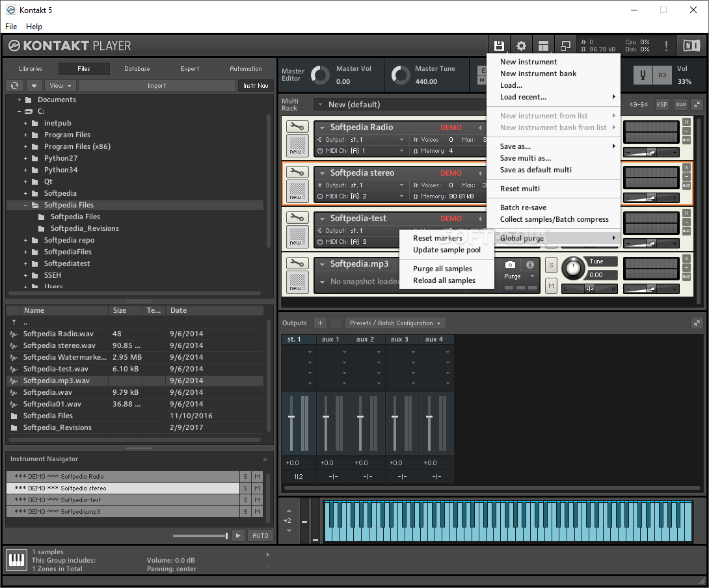Open Output dropdown of Softpedia stereo
Screen dimensions: 709x588
tap(361, 185)
